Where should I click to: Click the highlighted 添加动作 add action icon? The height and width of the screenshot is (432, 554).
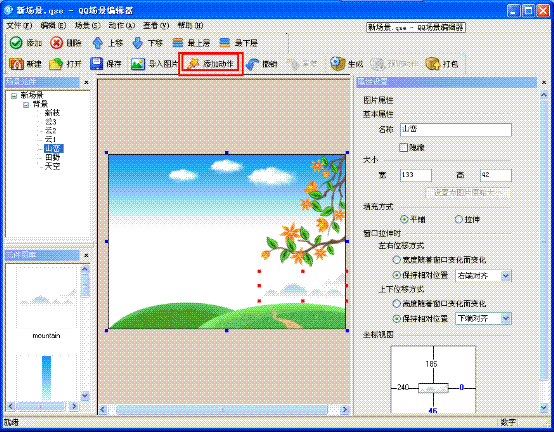pos(193,64)
